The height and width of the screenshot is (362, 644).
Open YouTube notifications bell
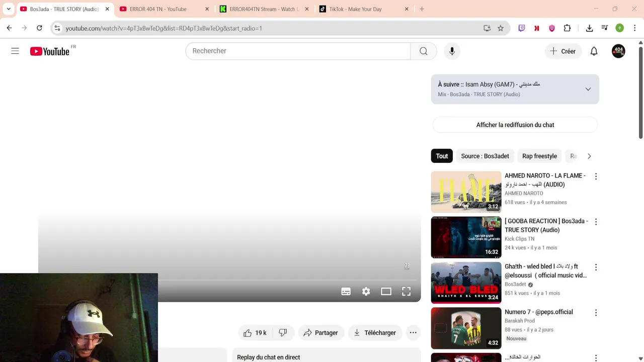point(594,51)
